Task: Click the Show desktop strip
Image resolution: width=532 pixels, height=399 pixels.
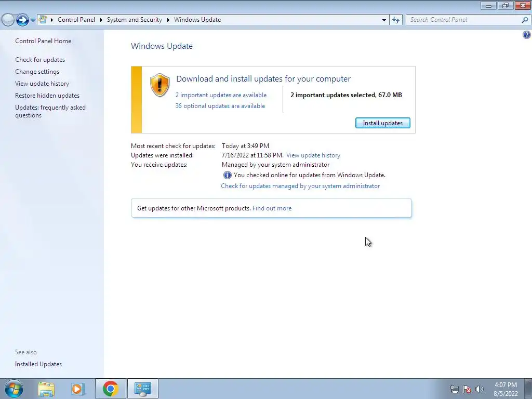Action: point(528,389)
